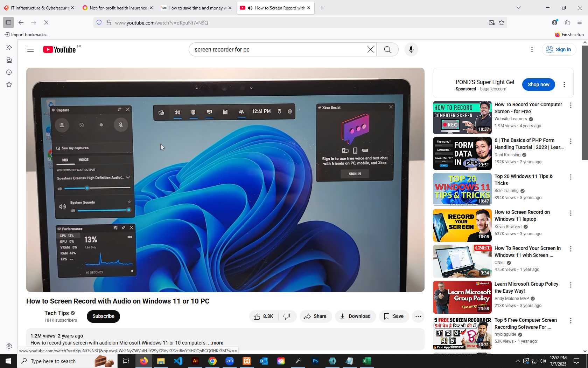Image resolution: width=588 pixels, height=368 pixels.
Task: Open options for Top 20 Windows 11 Tips
Action: pos(571,177)
